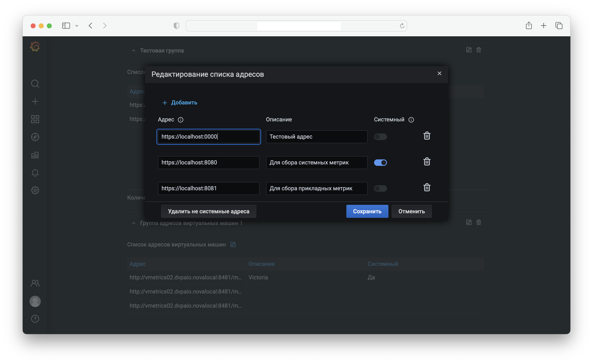
Task: Click the create plus icon in sidebar
Action: 35,101
